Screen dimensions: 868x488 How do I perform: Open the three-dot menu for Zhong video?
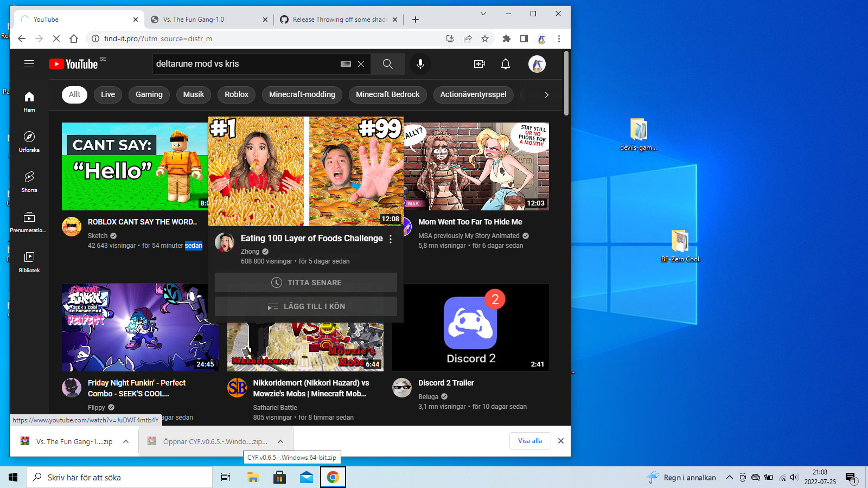[x=391, y=239]
